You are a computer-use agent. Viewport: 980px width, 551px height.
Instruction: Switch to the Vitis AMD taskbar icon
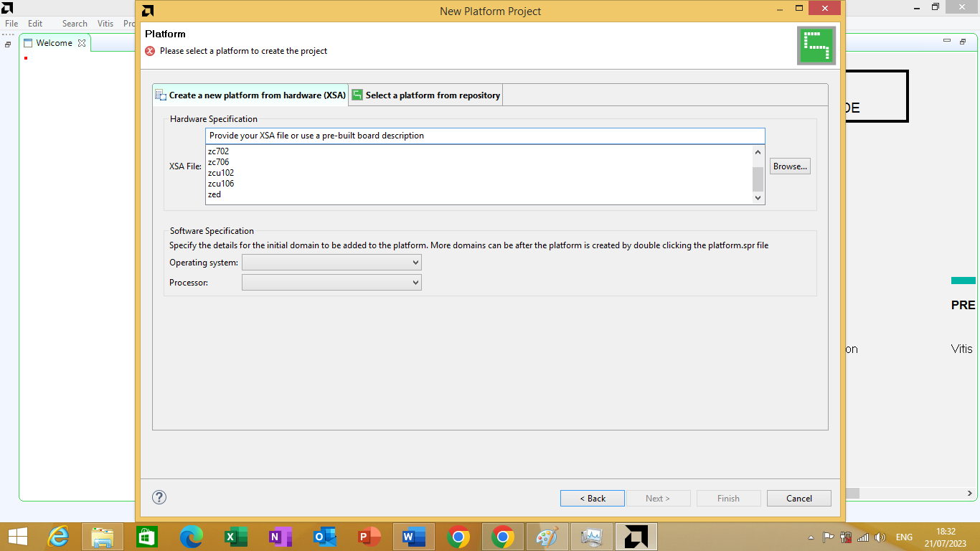pos(636,537)
